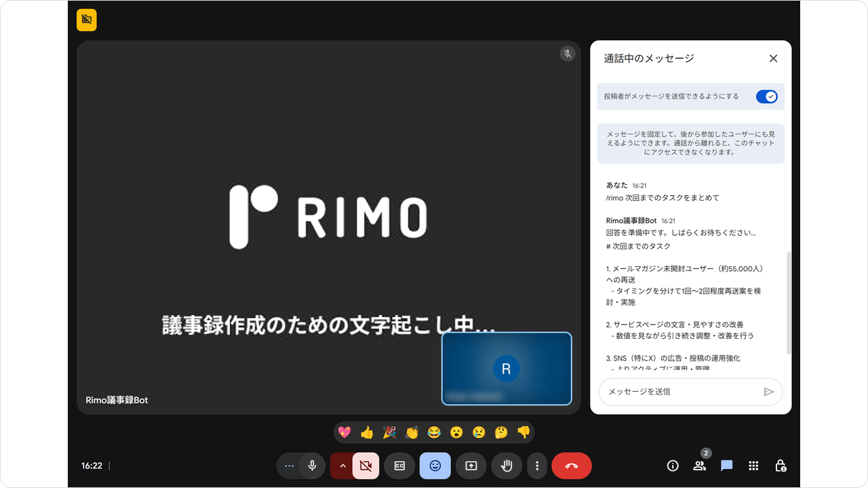Viewport: 868px width, 488px height.
Task: Close the in-call messages panel
Action: coord(773,58)
